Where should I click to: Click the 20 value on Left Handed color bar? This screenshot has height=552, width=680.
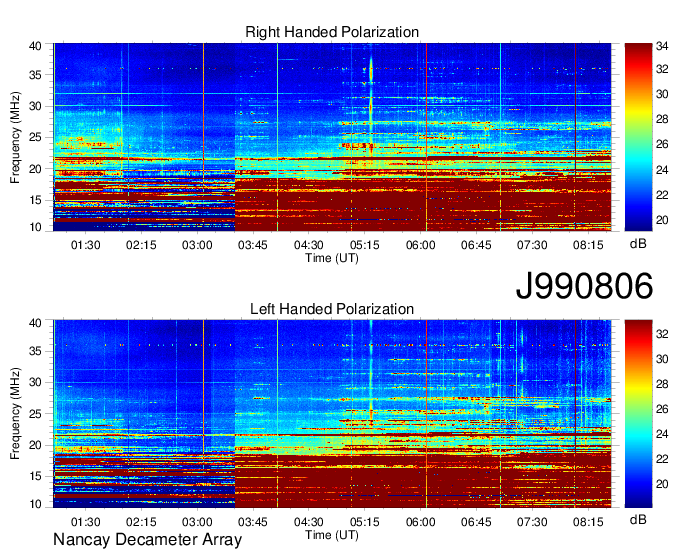tap(662, 484)
